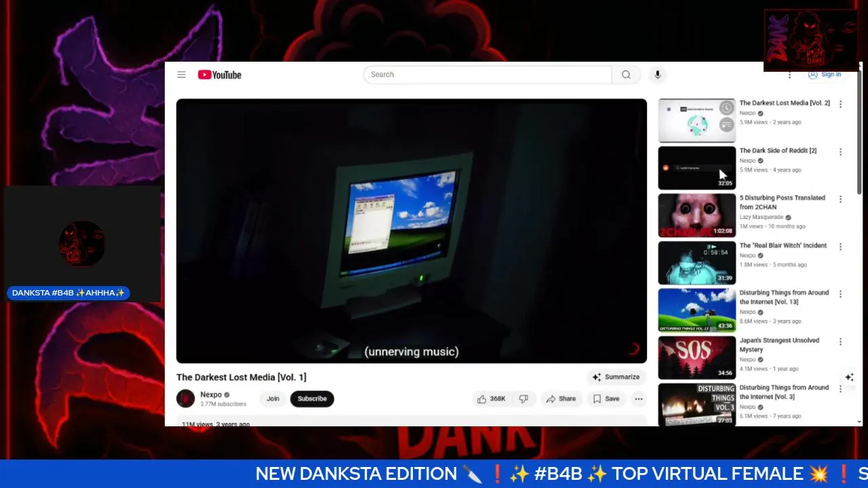Open the YouTube hamburger guide menu
Image resolution: width=868 pixels, height=488 pixels.
181,75
